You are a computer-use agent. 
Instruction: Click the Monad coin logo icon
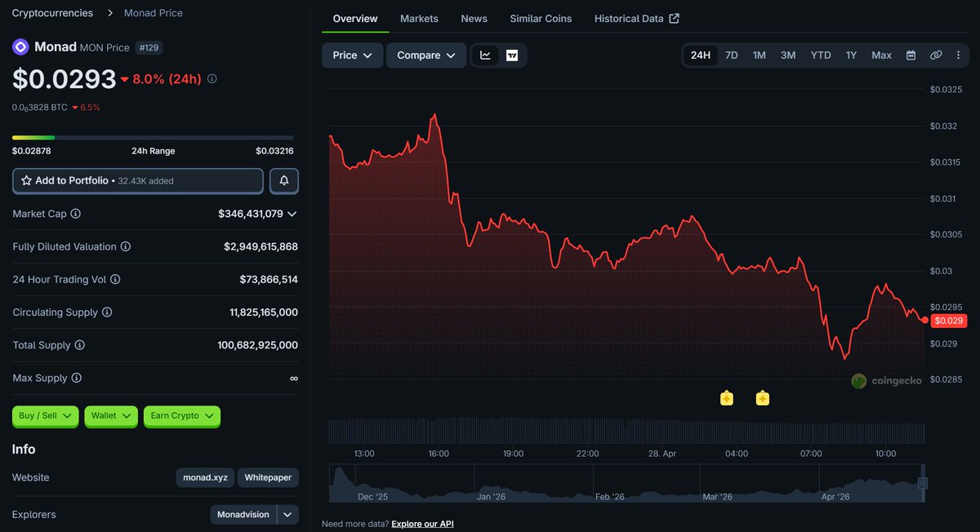(x=20, y=47)
